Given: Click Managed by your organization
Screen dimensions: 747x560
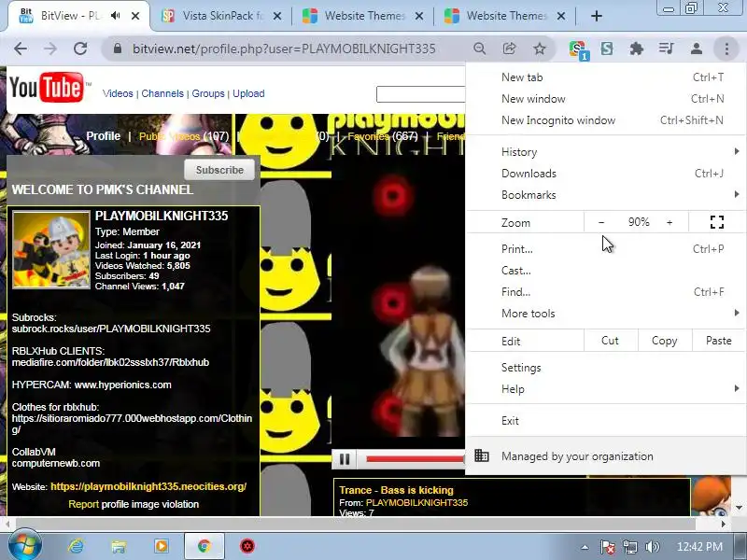Looking at the screenshot, I should point(605,456).
